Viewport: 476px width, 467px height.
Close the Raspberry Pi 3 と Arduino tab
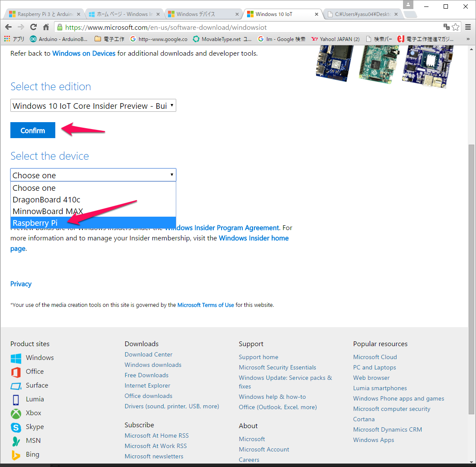(x=79, y=14)
